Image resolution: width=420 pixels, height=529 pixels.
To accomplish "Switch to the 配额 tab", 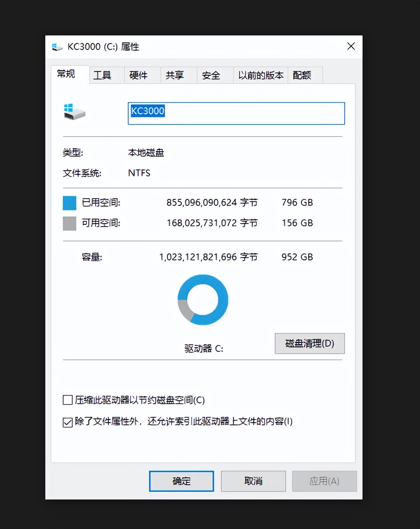I will [x=302, y=75].
